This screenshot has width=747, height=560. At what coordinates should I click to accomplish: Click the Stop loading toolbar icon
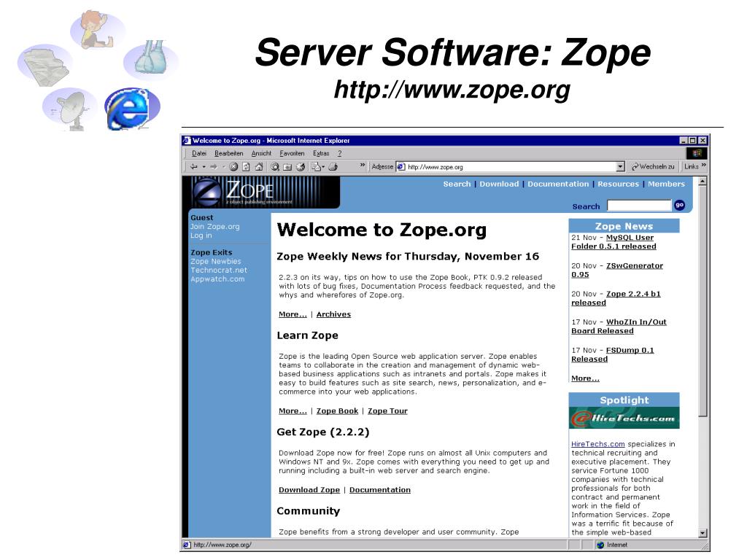pos(233,167)
